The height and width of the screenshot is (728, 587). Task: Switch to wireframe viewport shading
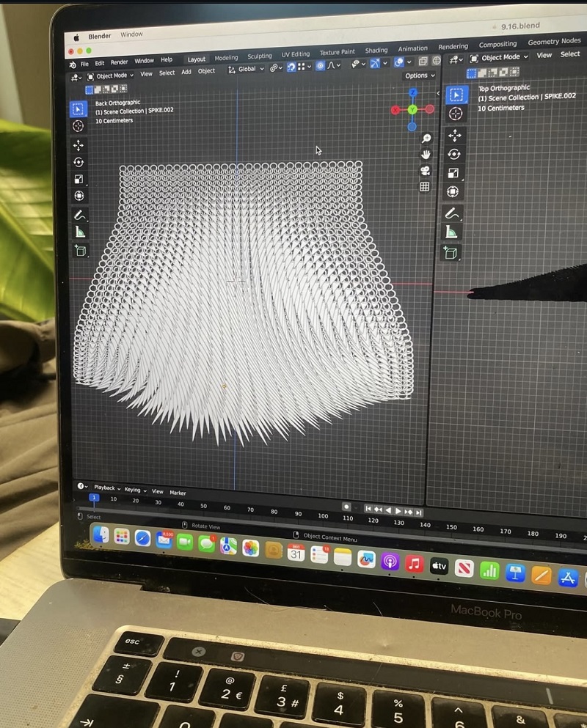pyautogui.click(x=437, y=60)
